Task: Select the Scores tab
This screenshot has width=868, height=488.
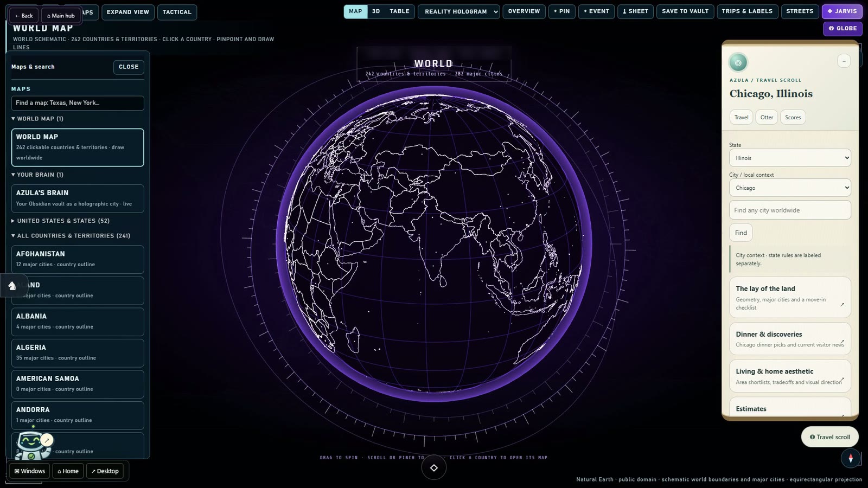Action: coord(793,118)
